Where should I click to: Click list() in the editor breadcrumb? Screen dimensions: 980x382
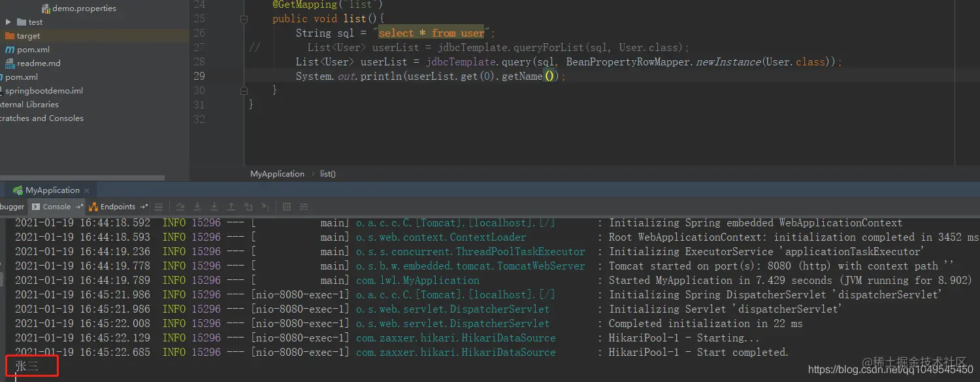[x=328, y=174]
